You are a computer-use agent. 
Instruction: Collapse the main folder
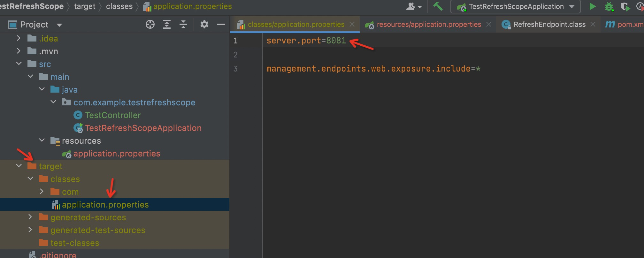30,77
